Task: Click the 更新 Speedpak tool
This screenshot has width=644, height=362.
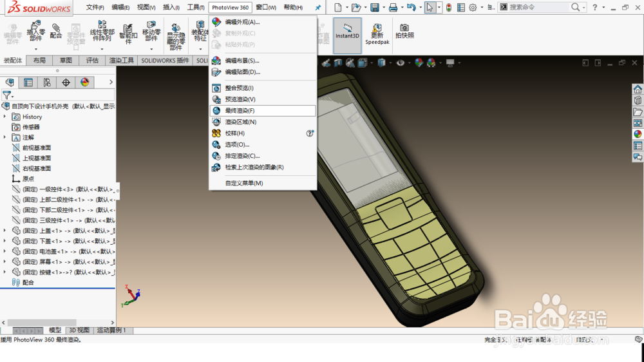Action: (377, 34)
